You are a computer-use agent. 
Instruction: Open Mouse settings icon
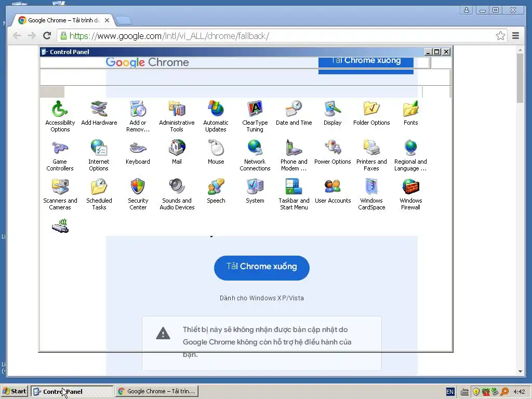pos(216,152)
